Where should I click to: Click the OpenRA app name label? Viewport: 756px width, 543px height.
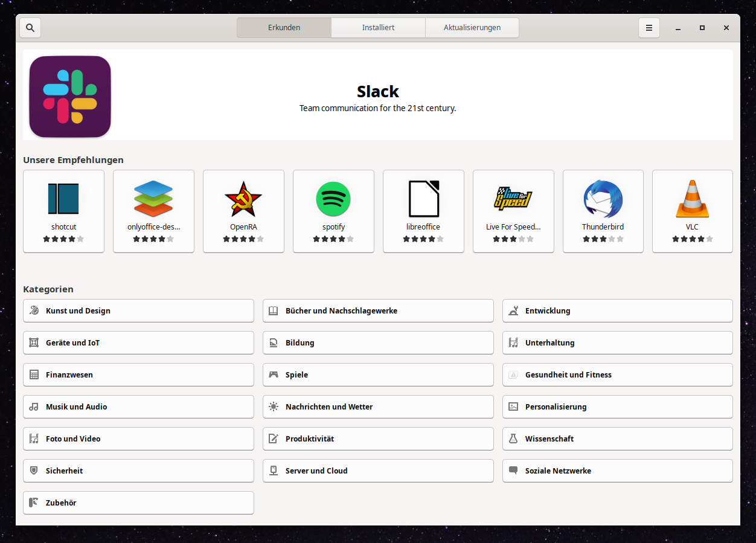(x=243, y=227)
